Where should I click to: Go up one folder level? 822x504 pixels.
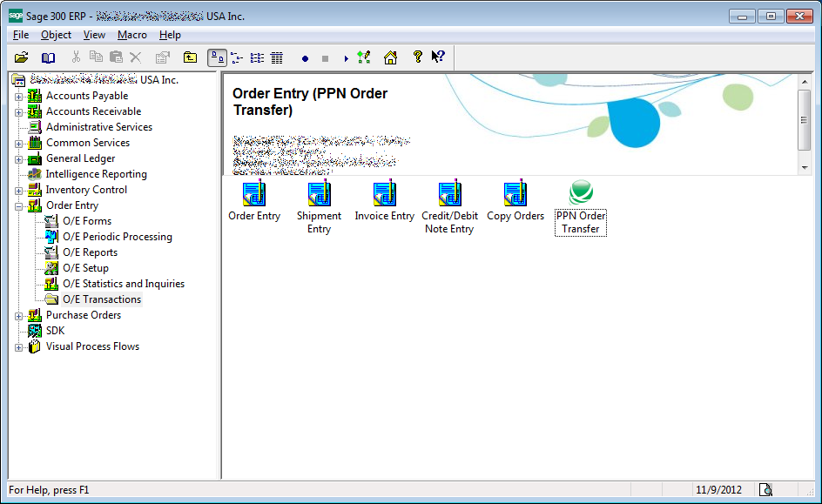[191, 57]
